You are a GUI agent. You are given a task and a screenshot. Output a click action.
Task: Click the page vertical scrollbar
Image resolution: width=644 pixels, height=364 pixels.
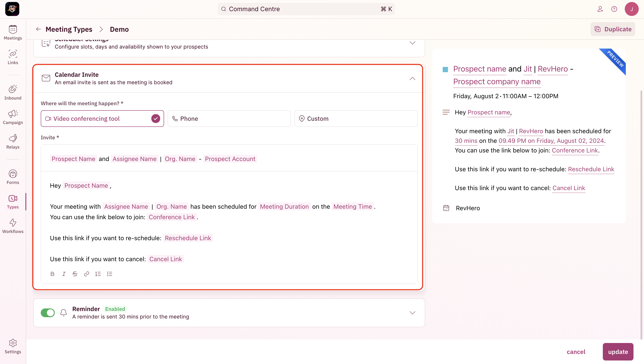[x=641, y=215]
